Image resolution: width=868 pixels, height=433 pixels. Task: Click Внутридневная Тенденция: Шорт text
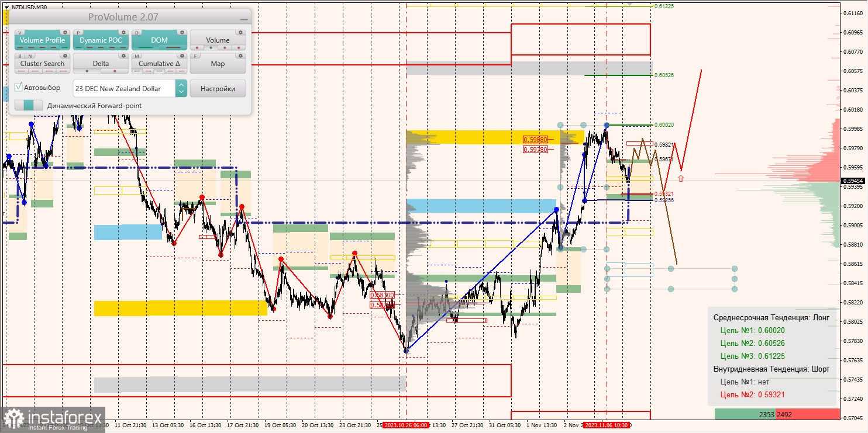[x=771, y=369]
